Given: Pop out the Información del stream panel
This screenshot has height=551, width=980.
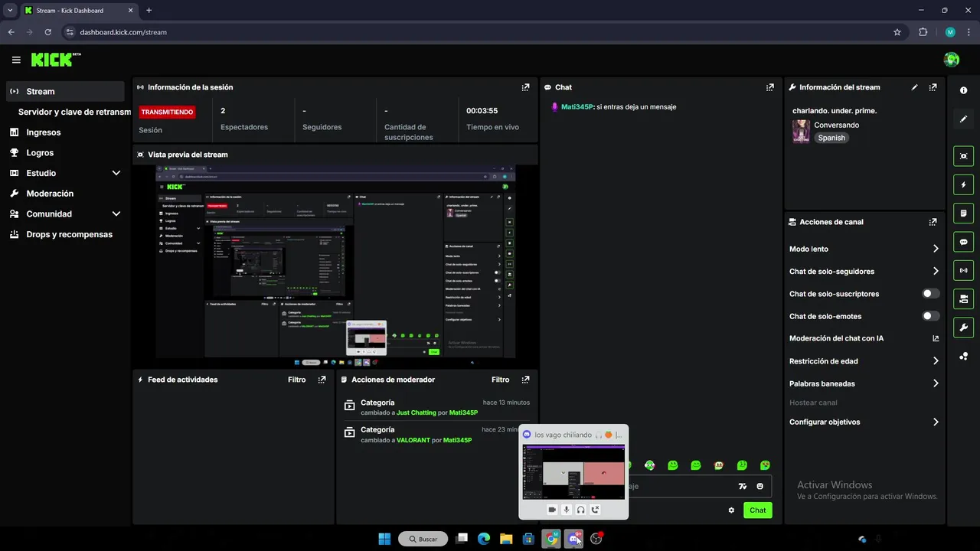Looking at the screenshot, I should click(x=933, y=87).
